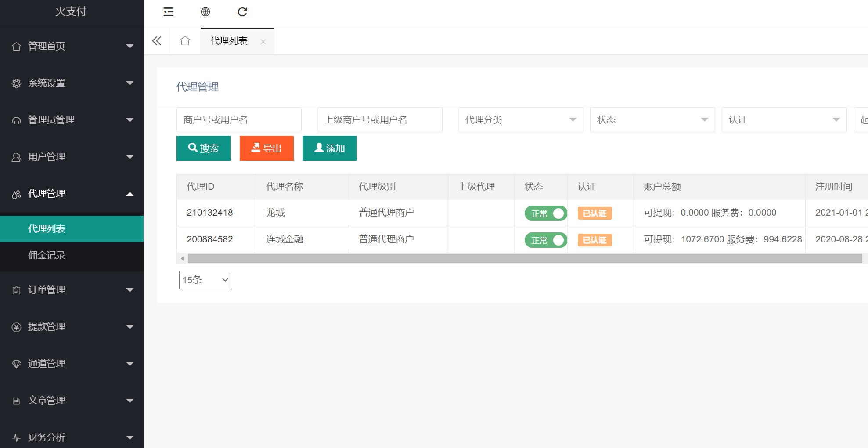The height and width of the screenshot is (448, 868).
Task: Open the 15条 page size selector
Action: [205, 280]
